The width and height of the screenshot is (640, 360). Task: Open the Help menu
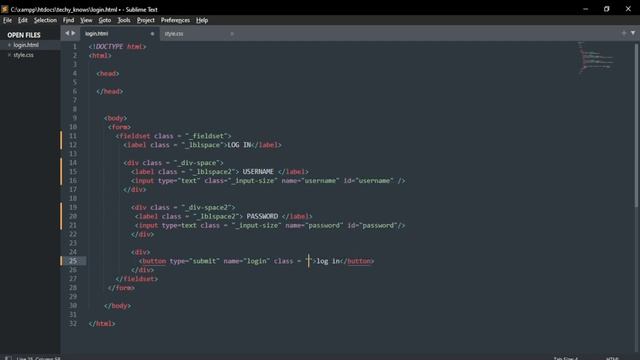click(x=202, y=20)
